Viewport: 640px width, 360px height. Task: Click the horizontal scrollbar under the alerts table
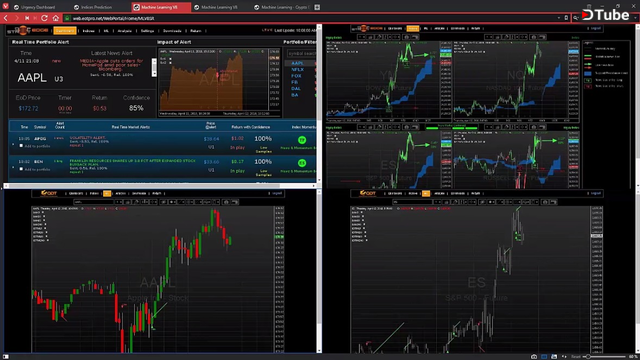[x=160, y=186]
